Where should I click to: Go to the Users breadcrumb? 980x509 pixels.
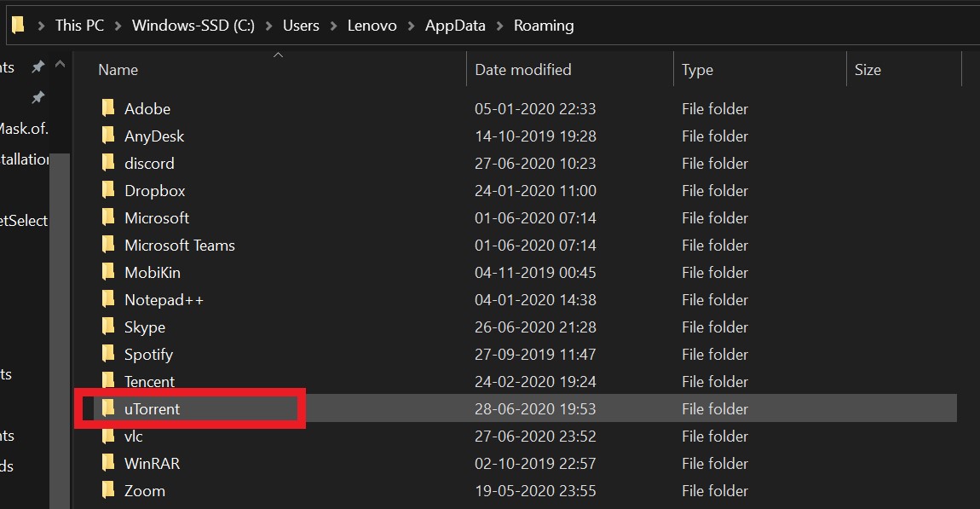pyautogui.click(x=301, y=25)
